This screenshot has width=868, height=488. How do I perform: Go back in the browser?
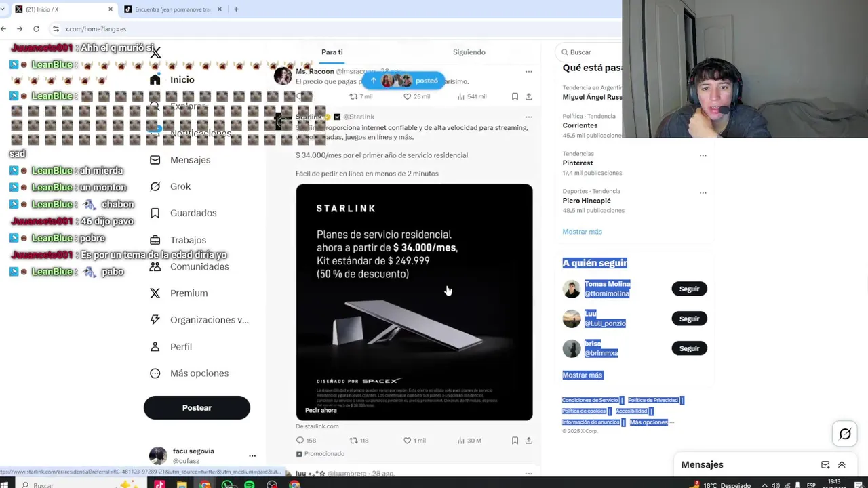[x=4, y=29]
